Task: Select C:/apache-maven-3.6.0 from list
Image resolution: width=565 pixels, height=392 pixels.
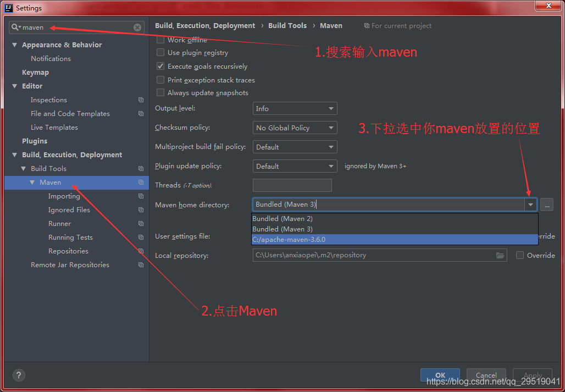Action: (x=395, y=239)
